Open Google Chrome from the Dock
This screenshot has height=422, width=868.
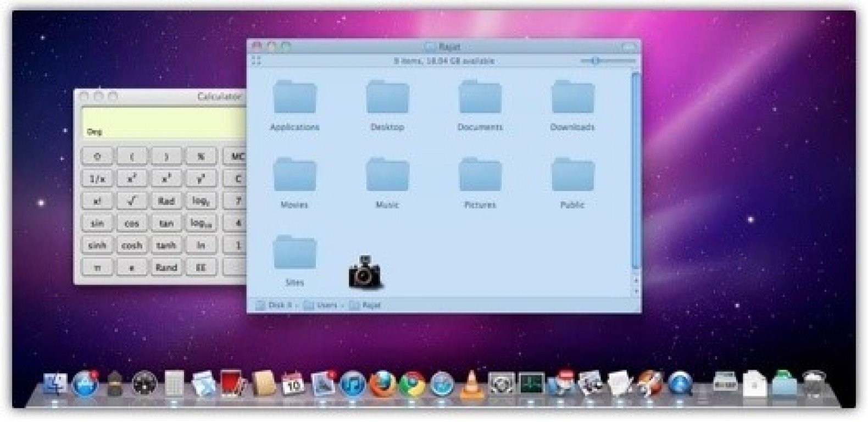tap(412, 384)
